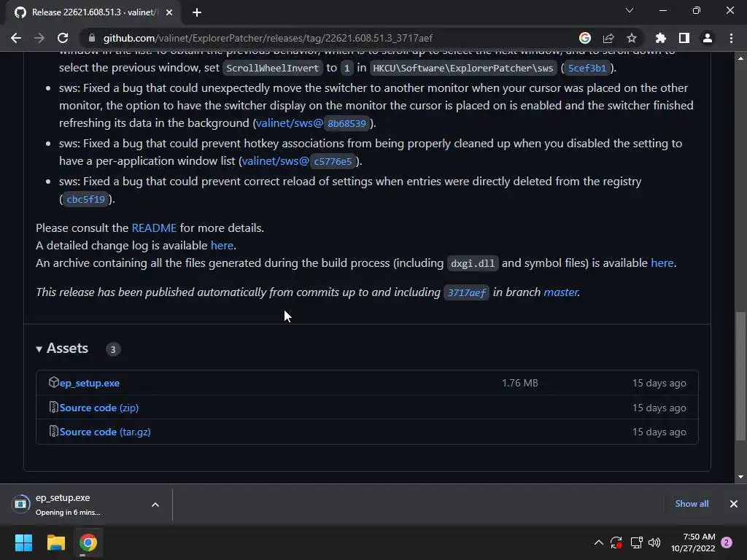
Task: Open the Extensions puzzle icon
Action: [x=661, y=38]
